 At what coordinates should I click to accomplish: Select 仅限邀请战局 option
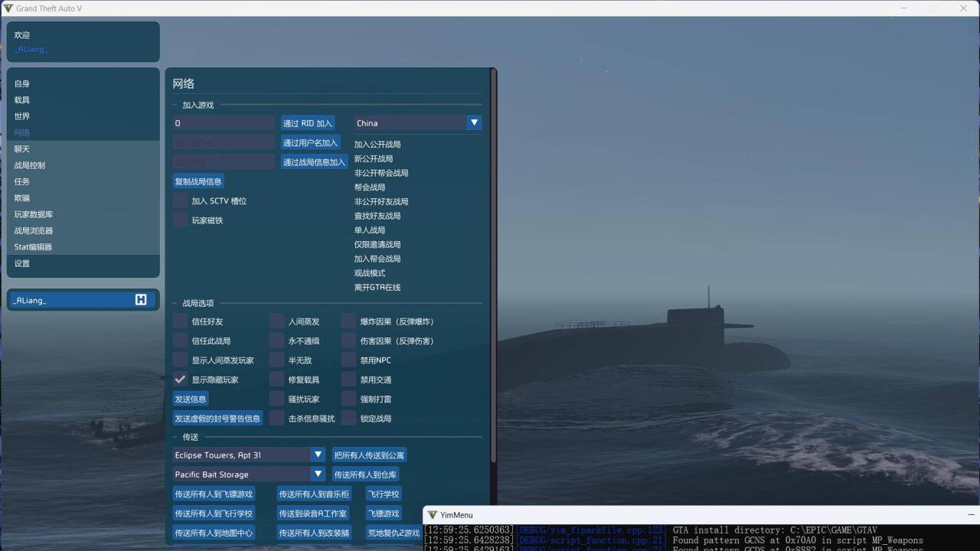(x=377, y=244)
